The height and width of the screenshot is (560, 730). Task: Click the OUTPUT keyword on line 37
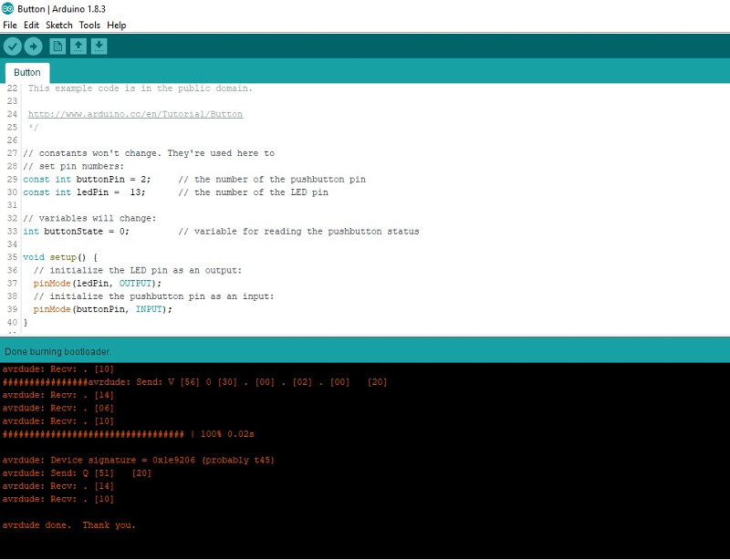(135, 284)
